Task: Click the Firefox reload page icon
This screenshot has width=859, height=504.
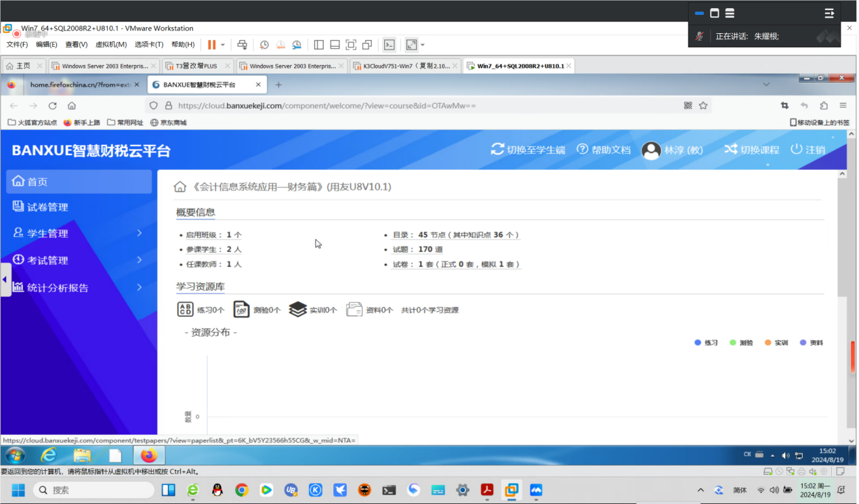Action: pos(52,106)
